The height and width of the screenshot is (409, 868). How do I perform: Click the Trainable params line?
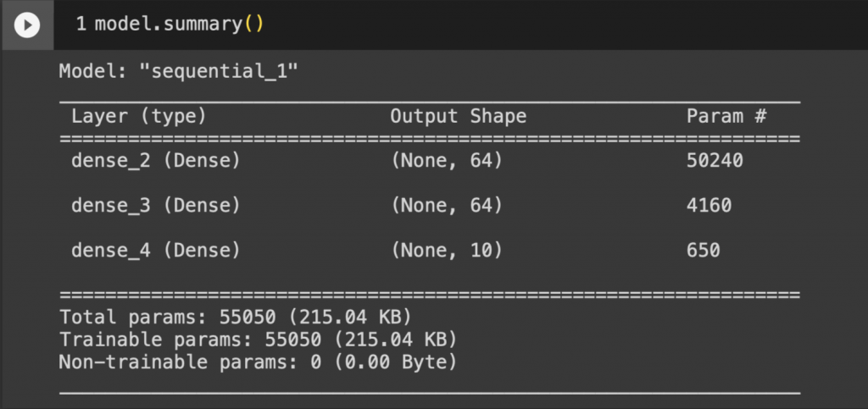[x=259, y=340]
